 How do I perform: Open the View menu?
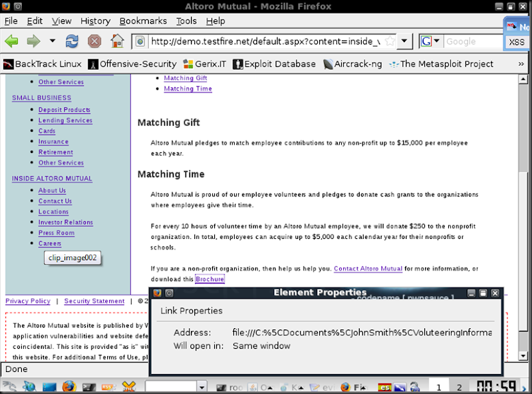61,21
